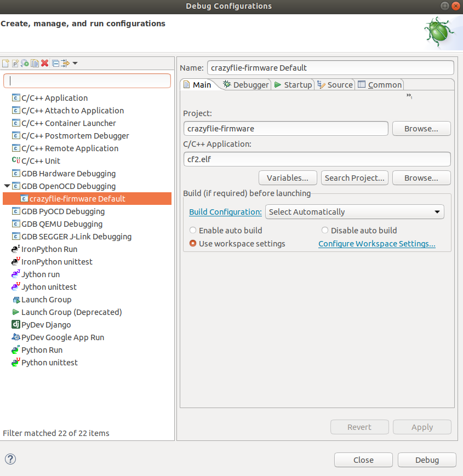Viewport: 463px width, 476px height.
Task: Click inside the configuration filter text box
Action: coord(87,80)
